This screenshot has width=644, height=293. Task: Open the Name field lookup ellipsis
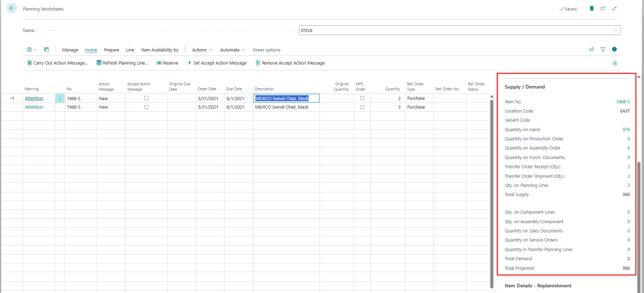pos(616,30)
